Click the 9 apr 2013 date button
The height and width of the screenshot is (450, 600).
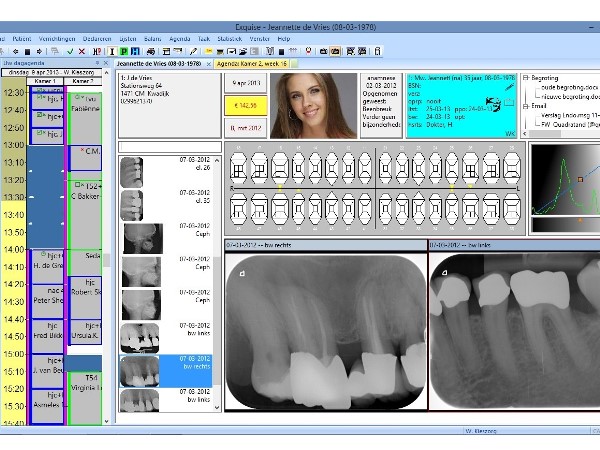tap(245, 82)
